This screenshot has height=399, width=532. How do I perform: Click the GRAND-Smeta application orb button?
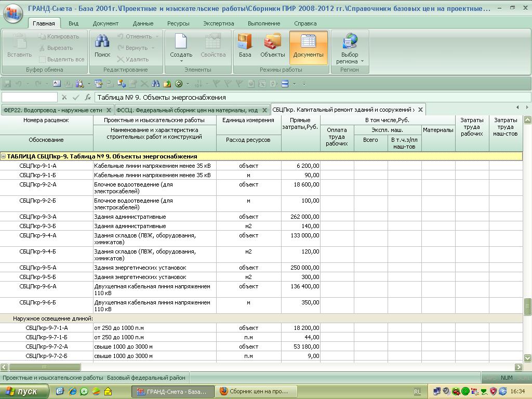(13, 13)
